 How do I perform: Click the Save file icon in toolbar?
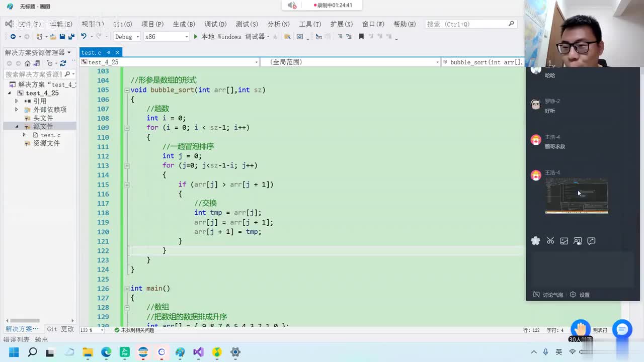62,37
